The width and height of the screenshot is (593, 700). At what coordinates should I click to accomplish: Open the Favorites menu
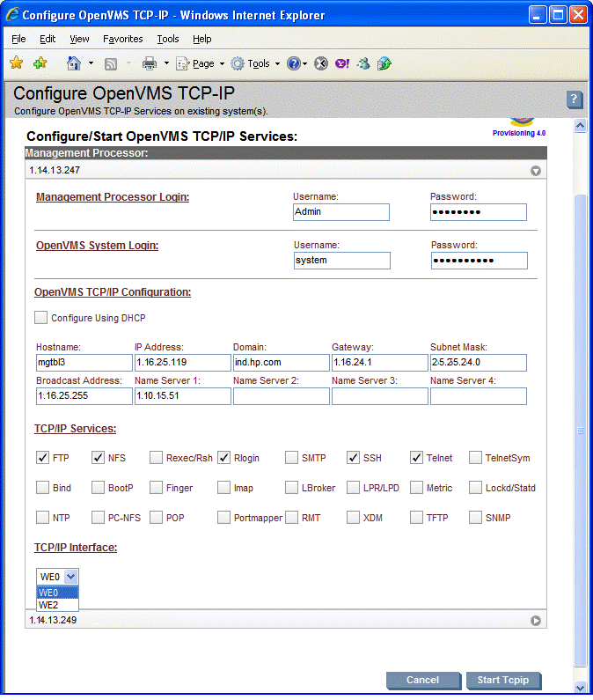click(122, 39)
